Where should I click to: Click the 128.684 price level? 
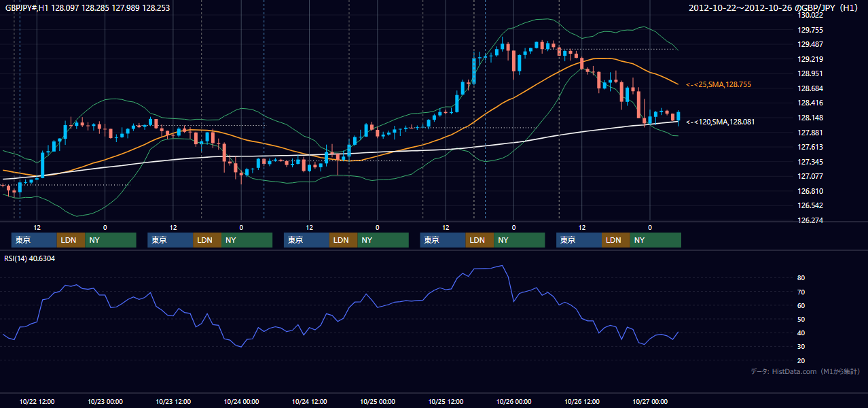click(811, 88)
